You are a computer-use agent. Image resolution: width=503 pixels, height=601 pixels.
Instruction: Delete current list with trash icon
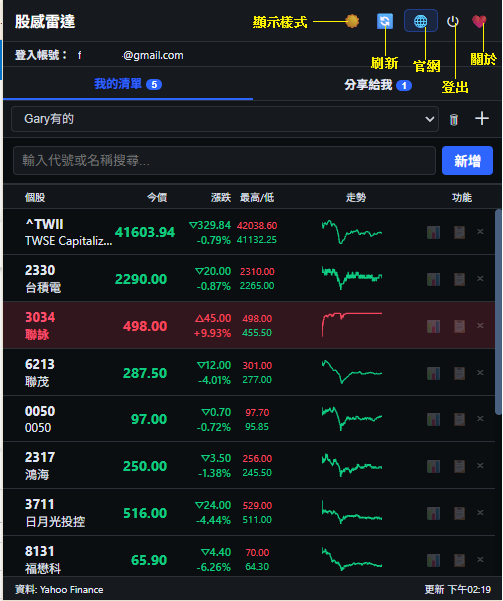[x=454, y=120]
